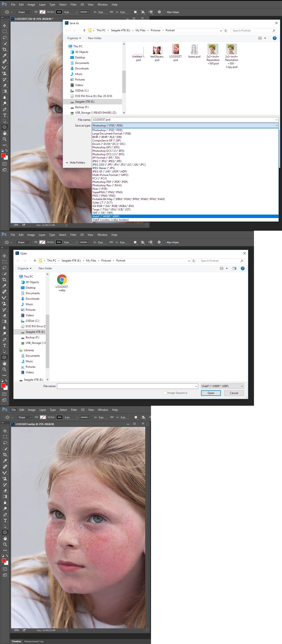The height and width of the screenshot is (644, 282).
Task: Click the preview pane icon in Open dialog
Action: 234,268
